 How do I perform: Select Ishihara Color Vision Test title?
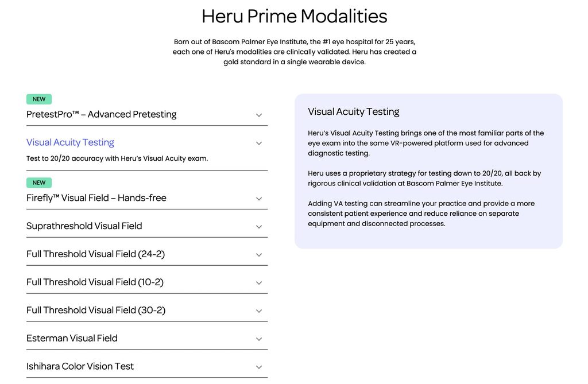tap(80, 366)
